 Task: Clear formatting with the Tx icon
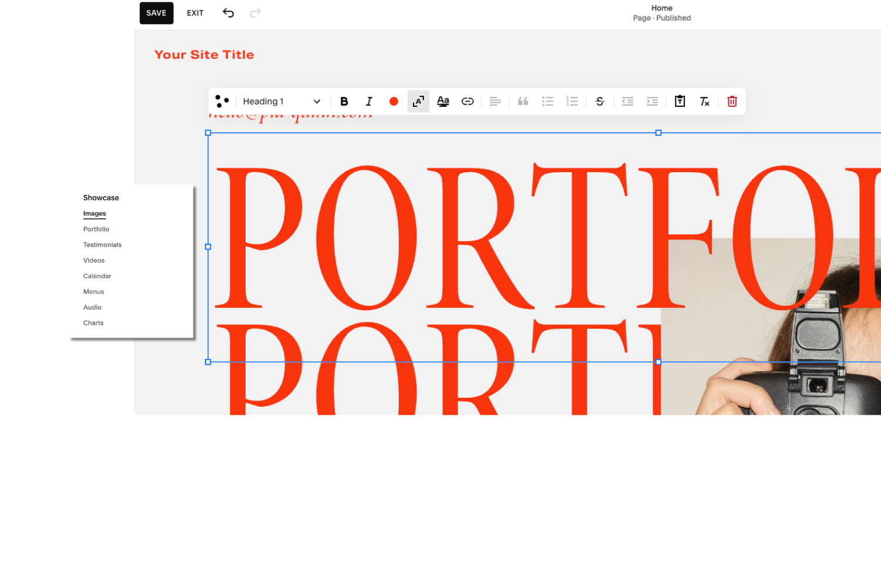704,101
